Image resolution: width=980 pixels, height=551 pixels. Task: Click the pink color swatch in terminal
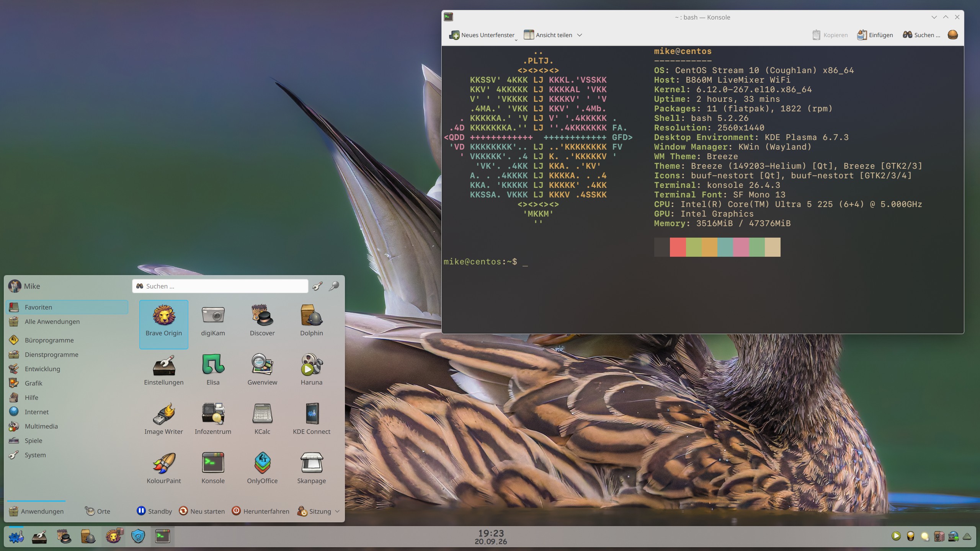(741, 247)
